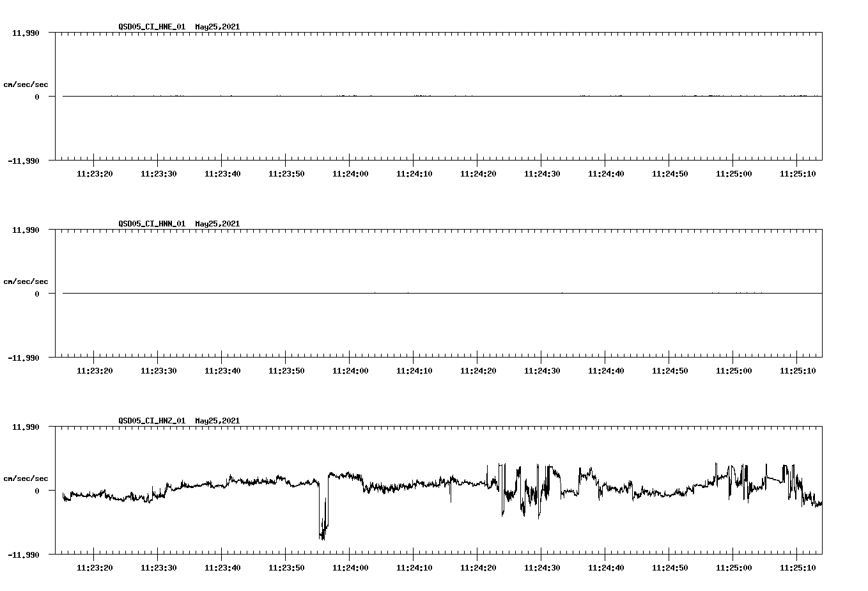Click the 11:24:00 tick label under HNN plot

(351, 369)
